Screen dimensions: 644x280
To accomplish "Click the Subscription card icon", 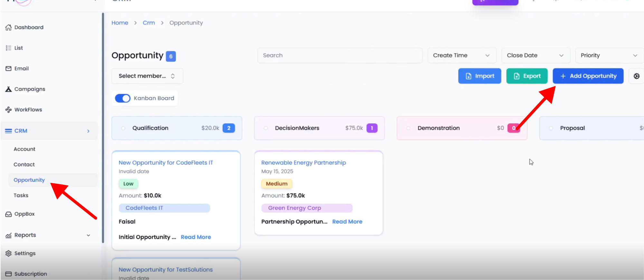I will coord(8,274).
